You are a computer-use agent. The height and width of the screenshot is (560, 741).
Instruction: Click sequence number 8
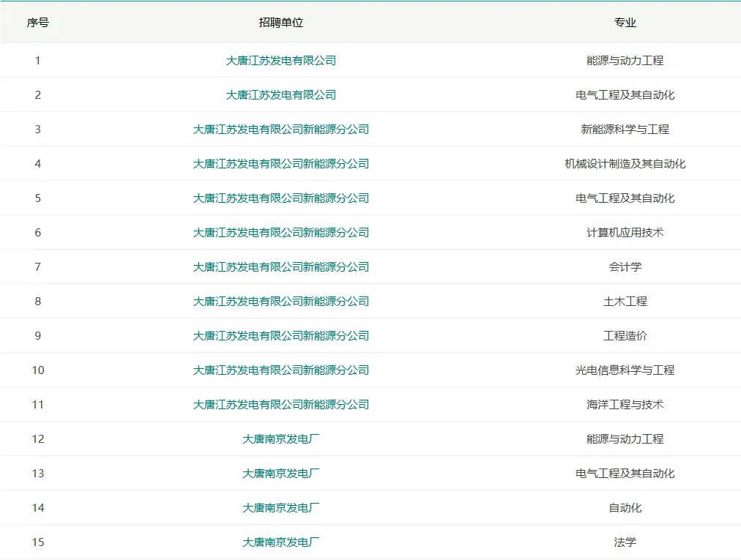coord(38,302)
